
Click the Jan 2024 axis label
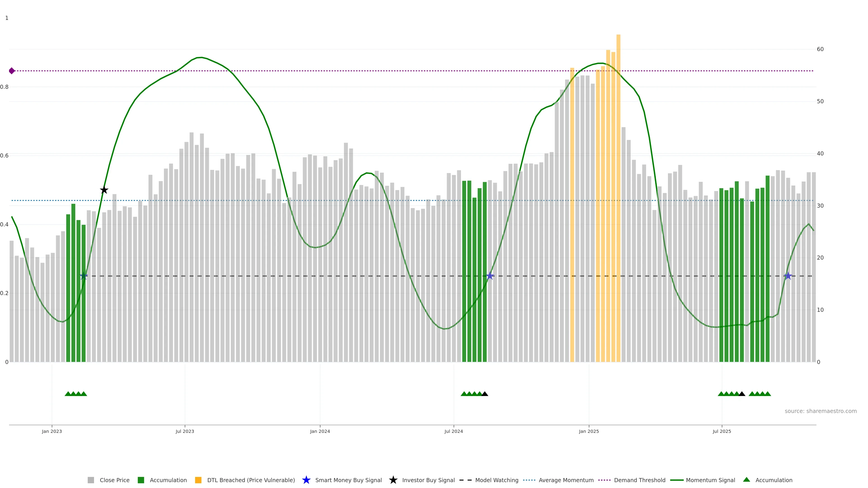click(320, 431)
